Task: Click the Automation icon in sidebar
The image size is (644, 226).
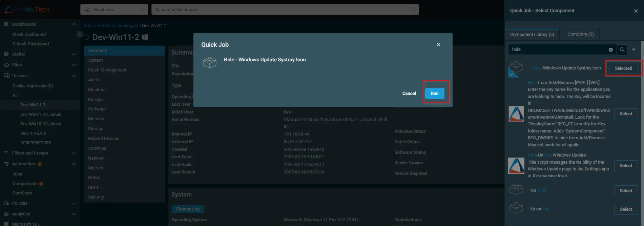Action: pos(6,164)
